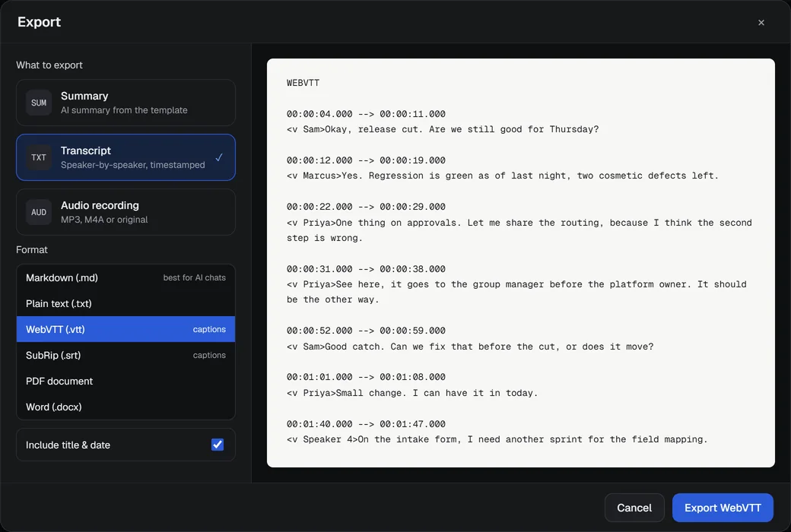
Task: Click timestamp 00:00:04.000 --> 00:00:11.000
Action: pos(366,114)
